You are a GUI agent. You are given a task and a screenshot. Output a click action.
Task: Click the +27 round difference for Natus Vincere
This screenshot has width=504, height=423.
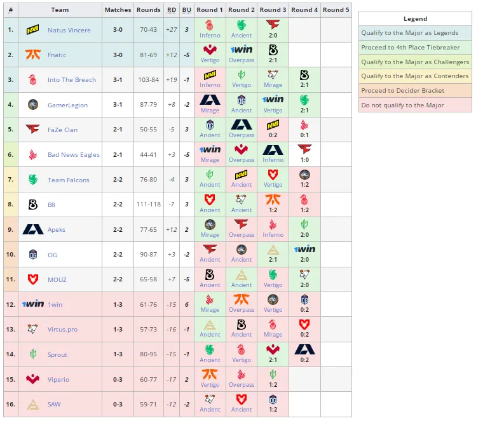(172, 30)
